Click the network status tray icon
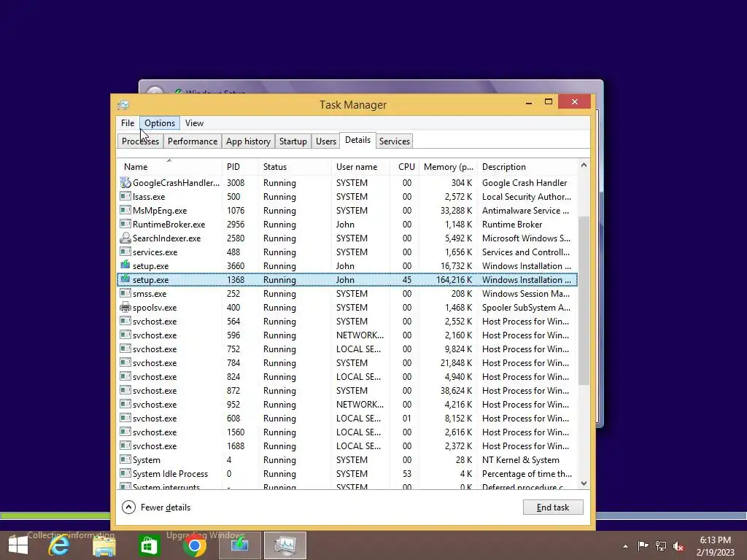The image size is (747, 560). (x=661, y=545)
